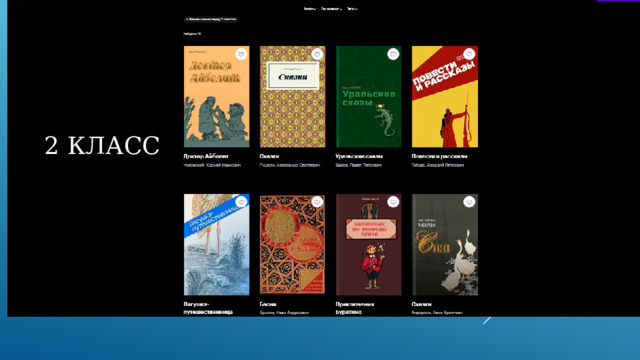Select author Чуковский under Доктор Айболит

[212, 165]
